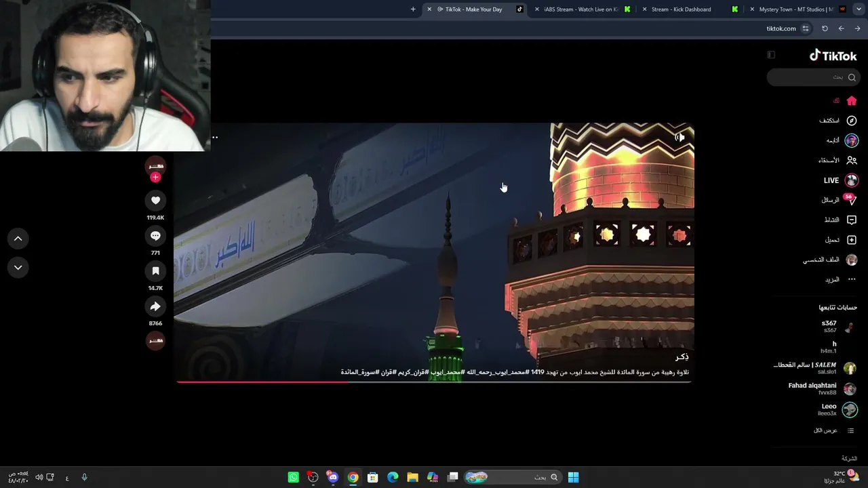The width and height of the screenshot is (868, 488).
Task: Open the Following feed
Action: [x=842, y=140]
